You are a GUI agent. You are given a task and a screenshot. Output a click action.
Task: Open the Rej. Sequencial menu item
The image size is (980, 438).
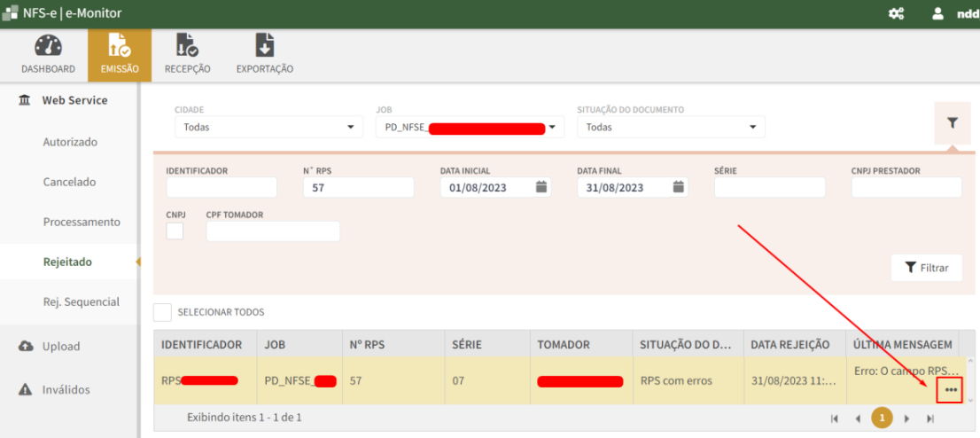point(81,301)
